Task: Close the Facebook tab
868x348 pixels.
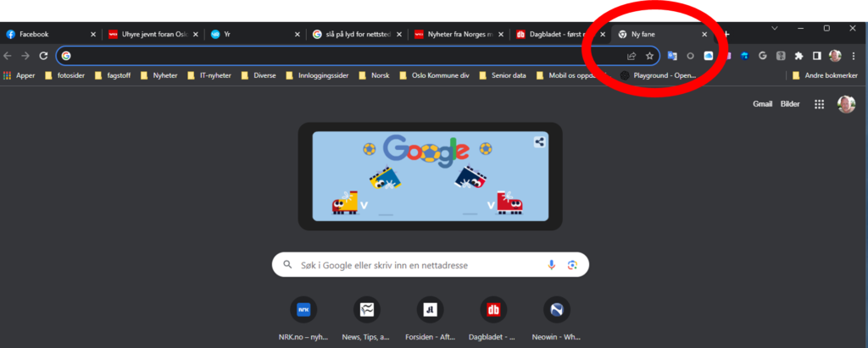Action: click(93, 35)
